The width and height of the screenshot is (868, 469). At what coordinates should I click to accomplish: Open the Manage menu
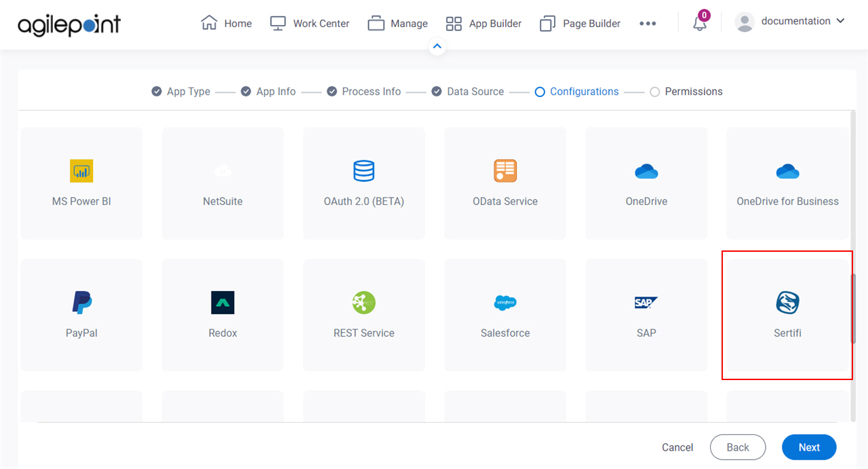pyautogui.click(x=397, y=24)
